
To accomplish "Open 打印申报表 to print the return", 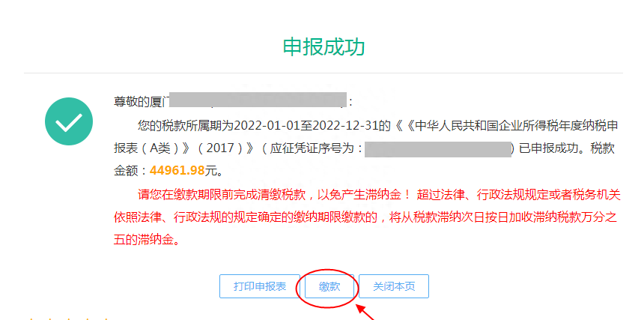I will pyautogui.click(x=260, y=286).
